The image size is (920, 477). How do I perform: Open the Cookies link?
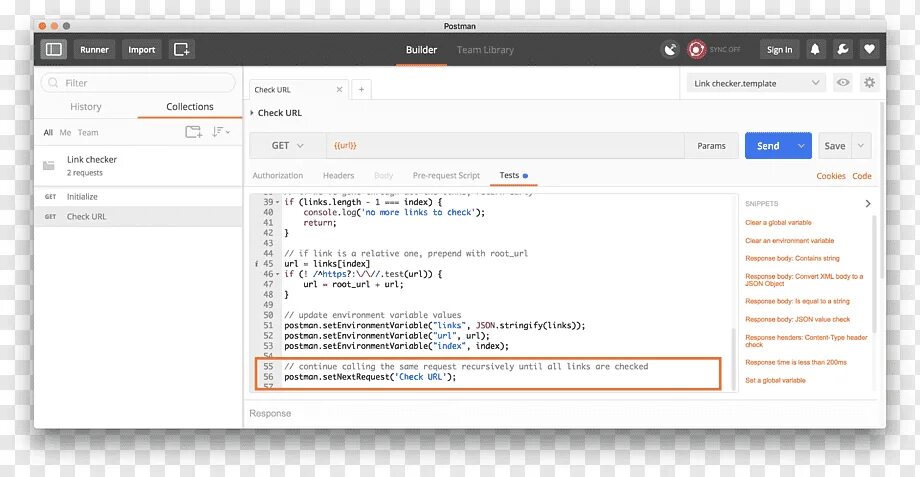tap(831, 176)
